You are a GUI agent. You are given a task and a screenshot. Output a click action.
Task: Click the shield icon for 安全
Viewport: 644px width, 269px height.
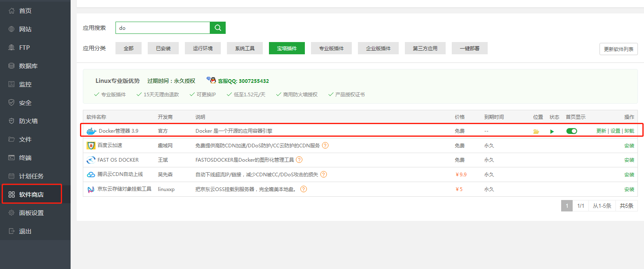tap(11, 102)
